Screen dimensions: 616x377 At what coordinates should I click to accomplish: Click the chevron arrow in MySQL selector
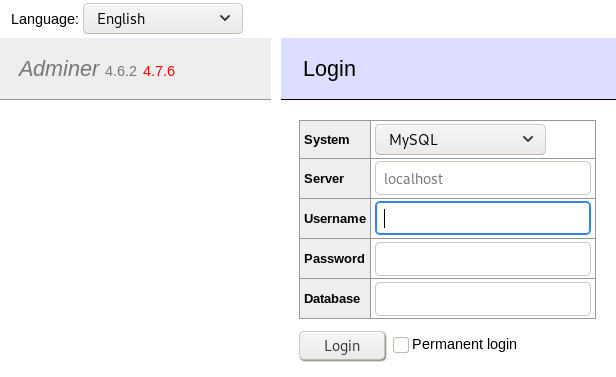point(528,139)
